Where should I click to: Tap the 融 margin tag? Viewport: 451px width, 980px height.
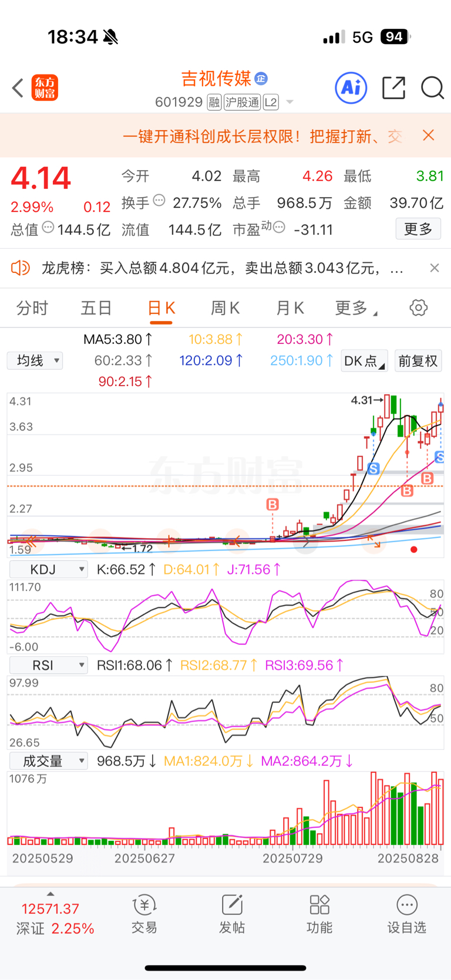pyautogui.click(x=214, y=103)
